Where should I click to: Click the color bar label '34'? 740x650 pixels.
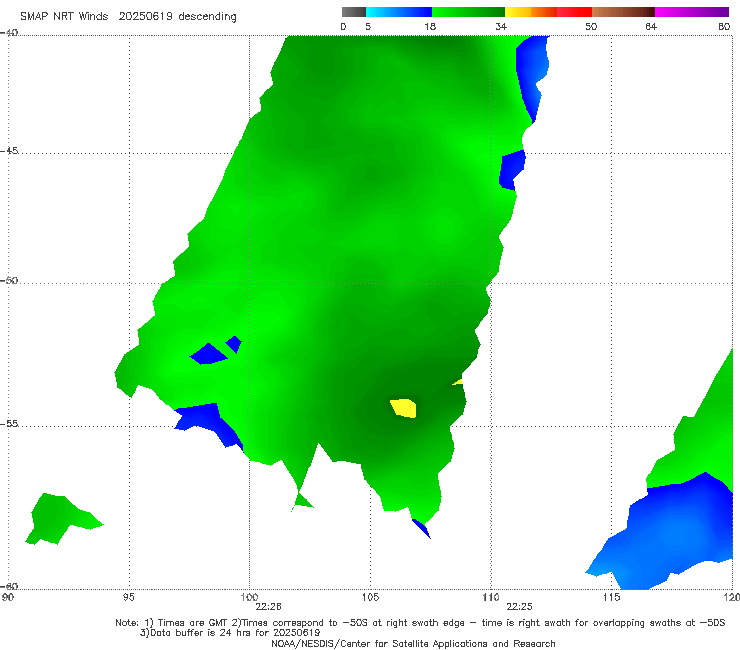[501, 27]
